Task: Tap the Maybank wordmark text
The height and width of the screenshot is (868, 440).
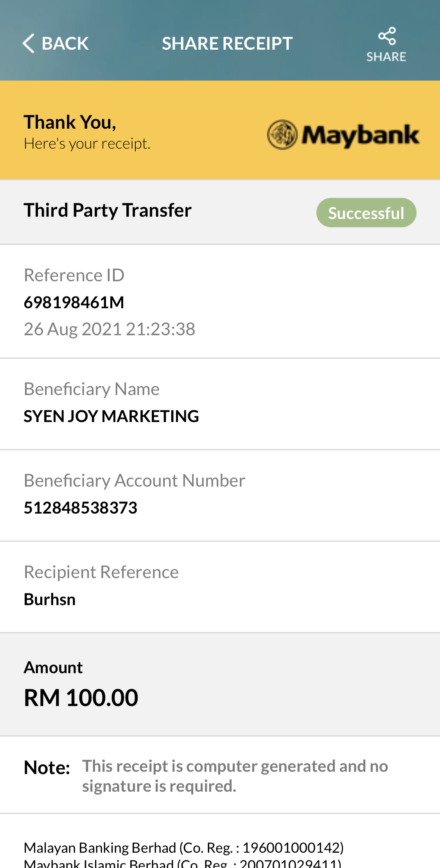Action: (360, 136)
